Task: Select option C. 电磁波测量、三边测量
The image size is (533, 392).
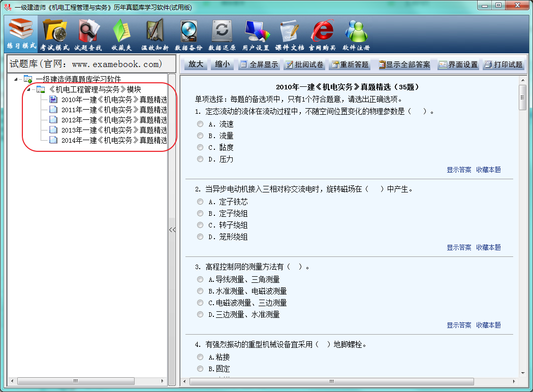Action: tap(200, 302)
